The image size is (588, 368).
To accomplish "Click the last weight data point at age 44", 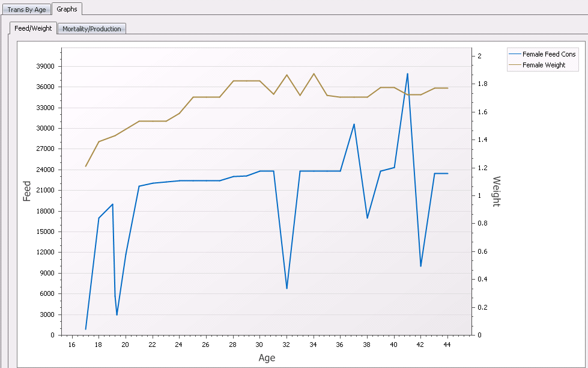I will [x=447, y=88].
